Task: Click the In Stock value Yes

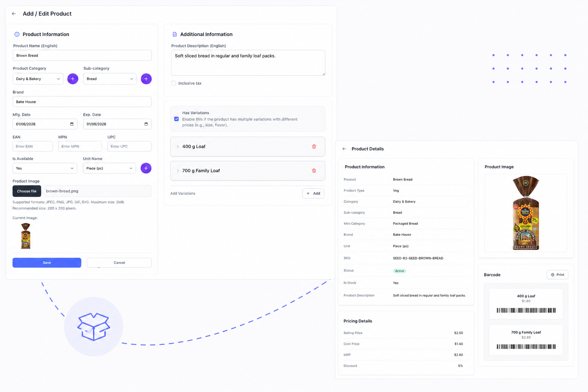Action: 395,283
